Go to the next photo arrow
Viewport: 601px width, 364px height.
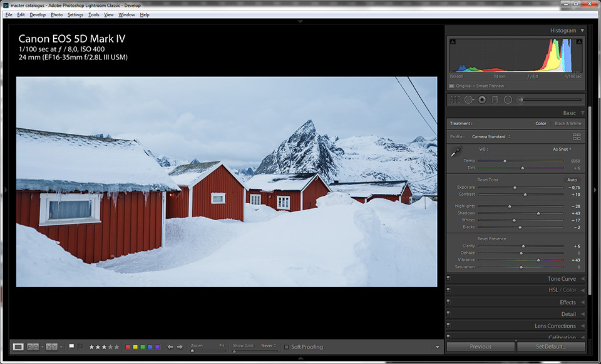(180, 346)
